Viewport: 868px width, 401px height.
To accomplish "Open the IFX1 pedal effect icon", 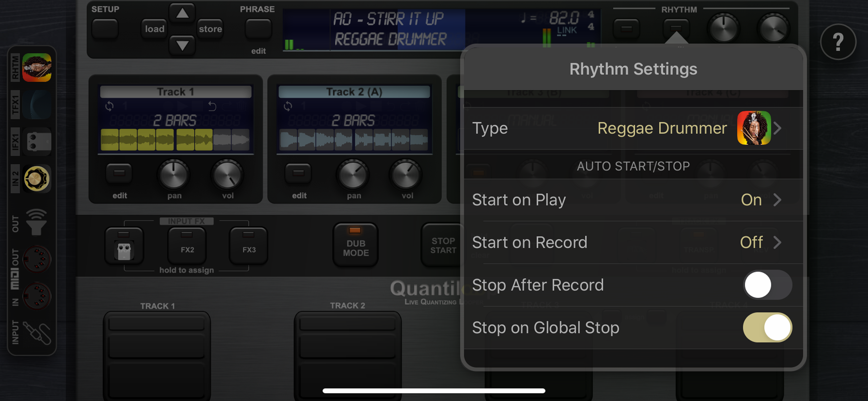I will [x=37, y=142].
